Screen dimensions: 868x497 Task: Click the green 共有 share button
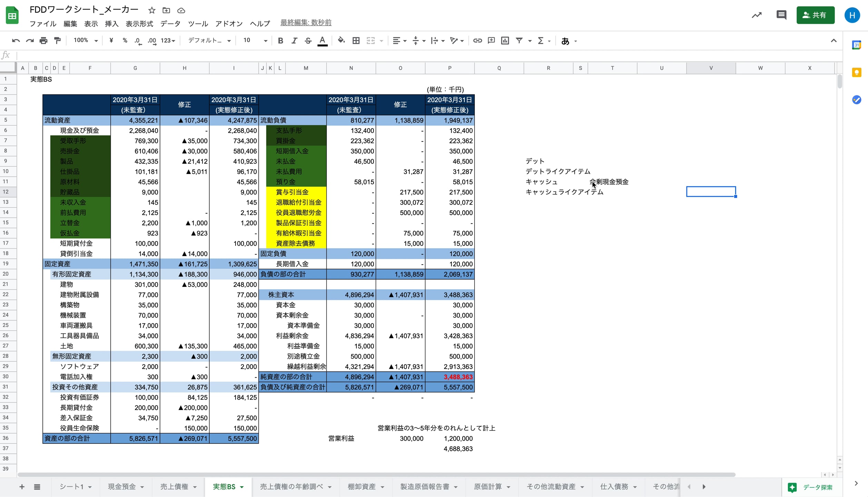pos(815,15)
